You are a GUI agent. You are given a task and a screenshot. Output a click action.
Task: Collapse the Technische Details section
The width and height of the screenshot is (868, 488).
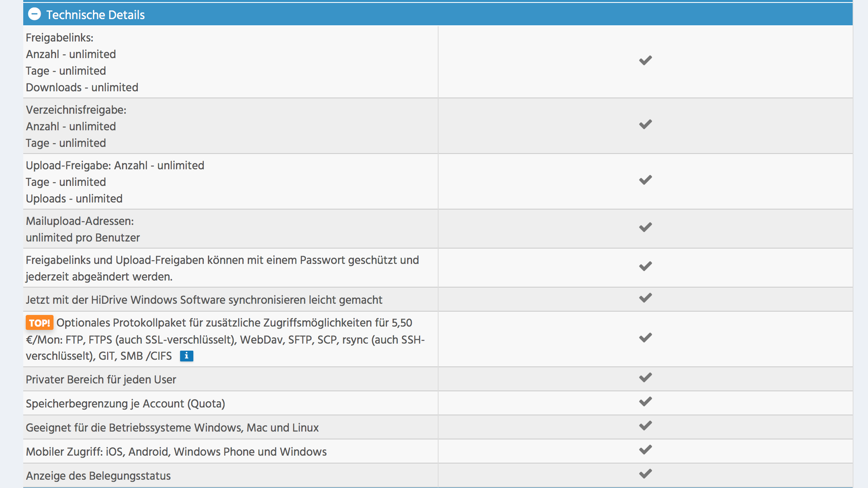[34, 15]
